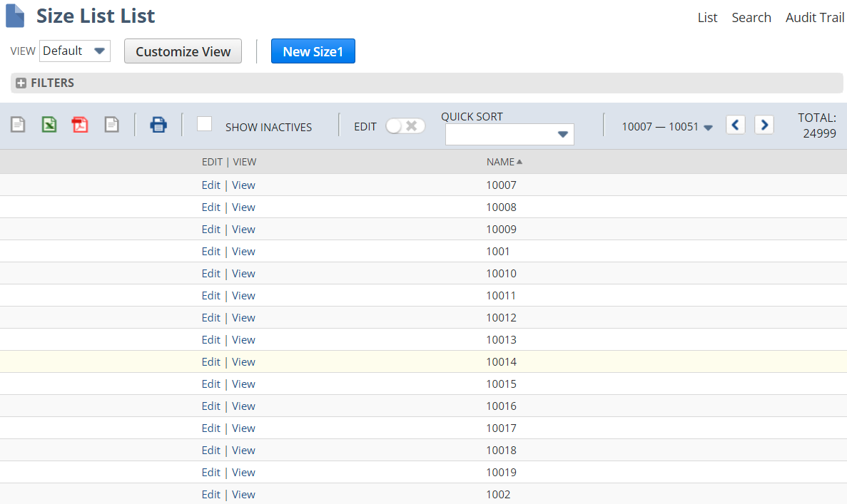Click View for highlighted row 10014
Screen dimensions: 847x504
[243, 362]
